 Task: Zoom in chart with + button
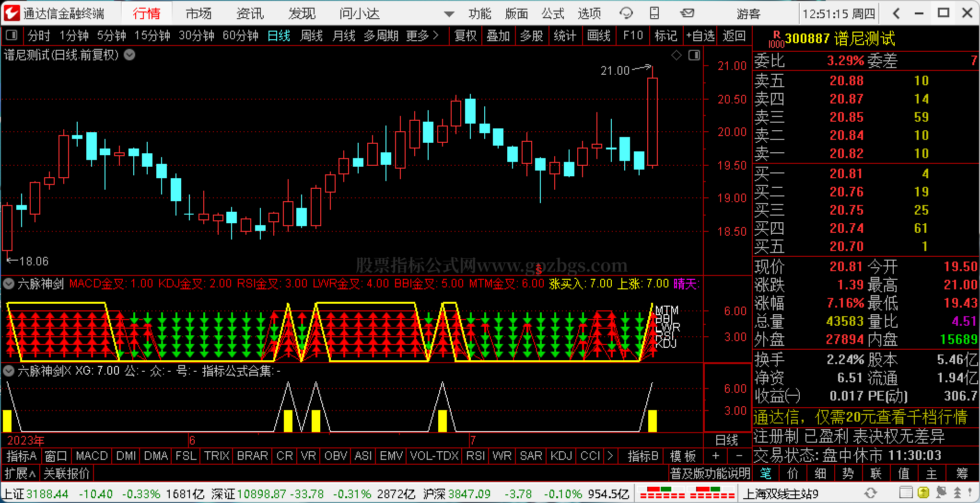coord(716,456)
